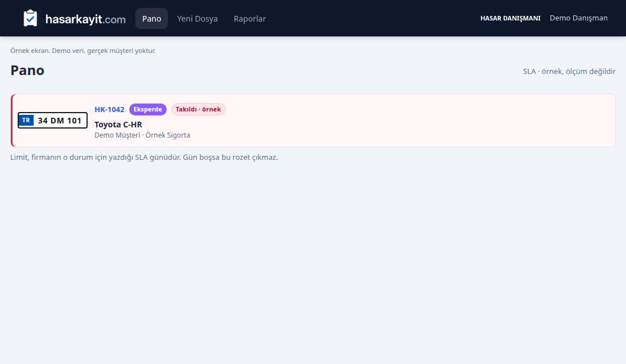This screenshot has height=364, width=626.
Task: Go to the Yeni Dosya tab
Action: point(197,19)
